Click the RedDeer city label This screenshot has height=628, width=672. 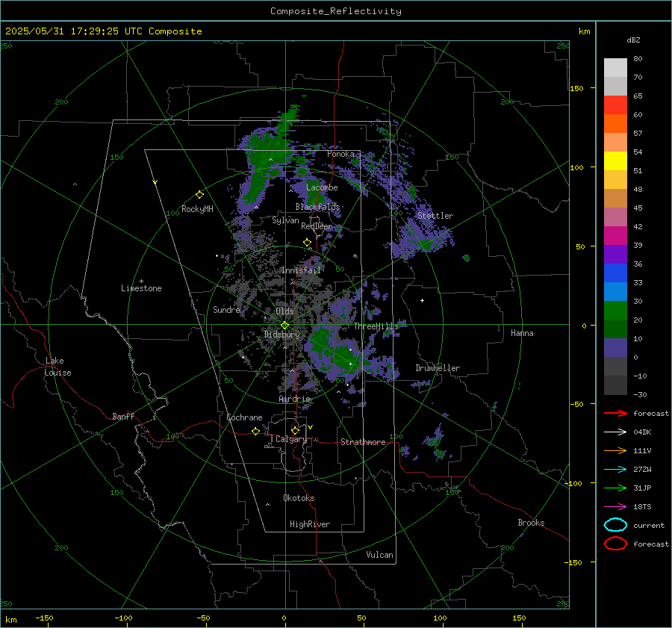(317, 226)
